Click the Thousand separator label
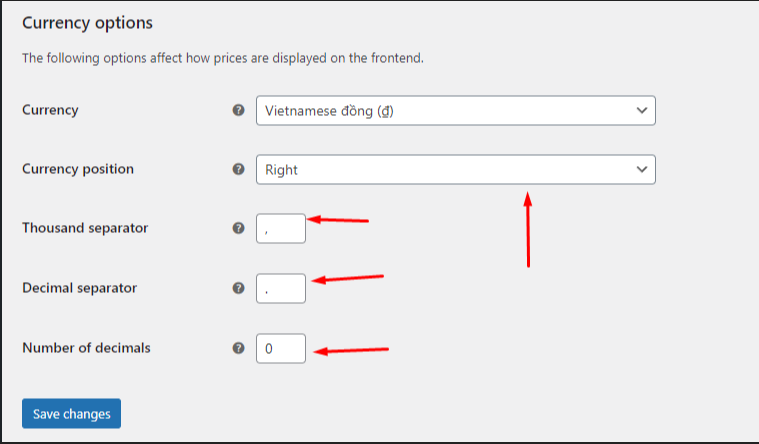 click(85, 228)
